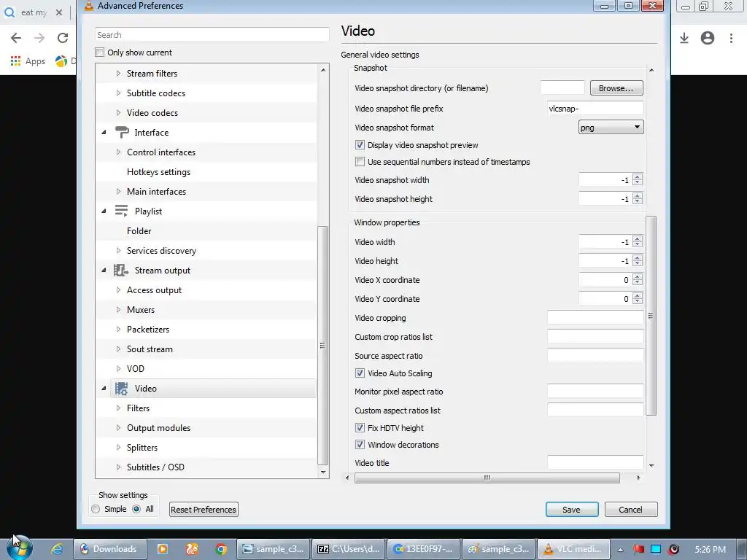747x560 pixels.
Task: Select the Playlist icon in tree
Action: point(122,211)
